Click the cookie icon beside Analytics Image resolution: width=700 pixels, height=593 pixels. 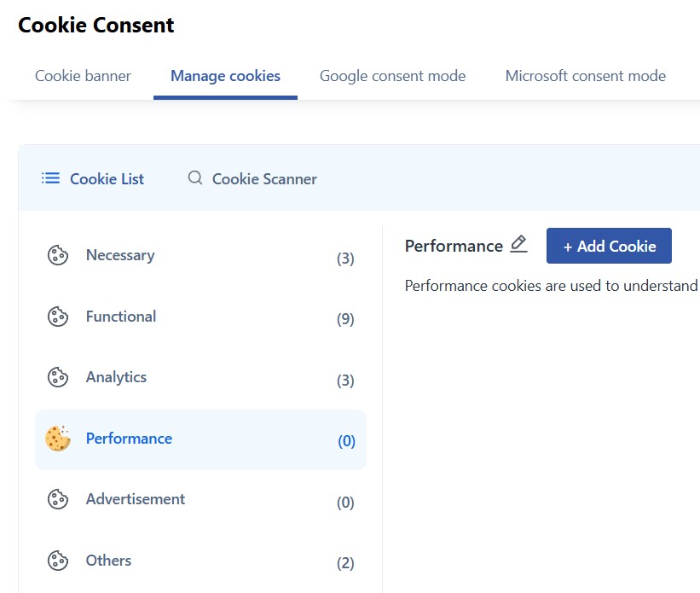(x=57, y=376)
